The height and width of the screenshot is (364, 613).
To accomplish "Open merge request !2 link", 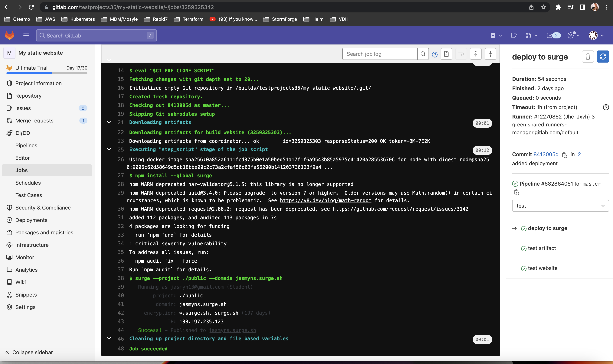I will (x=578, y=154).
